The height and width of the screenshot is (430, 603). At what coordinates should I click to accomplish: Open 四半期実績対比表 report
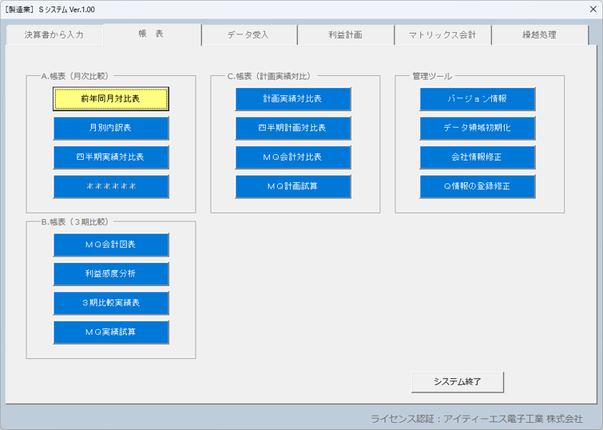111,157
